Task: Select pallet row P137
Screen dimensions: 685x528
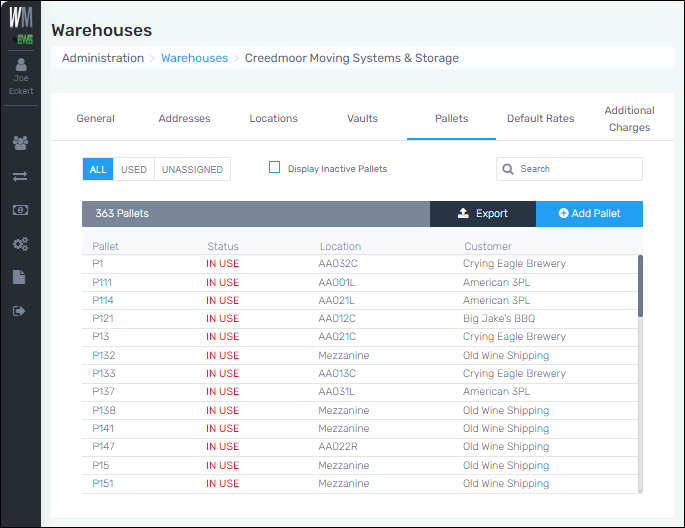Action: pos(360,392)
